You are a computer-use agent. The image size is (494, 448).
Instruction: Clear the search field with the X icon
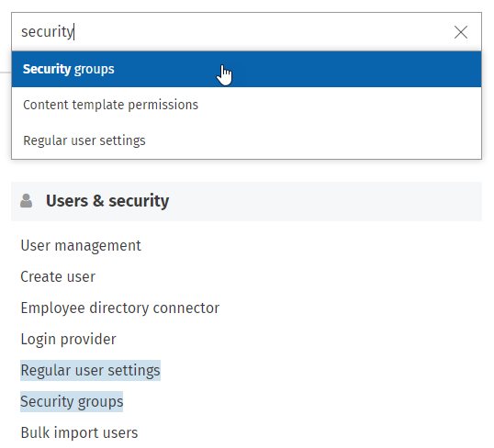click(461, 32)
